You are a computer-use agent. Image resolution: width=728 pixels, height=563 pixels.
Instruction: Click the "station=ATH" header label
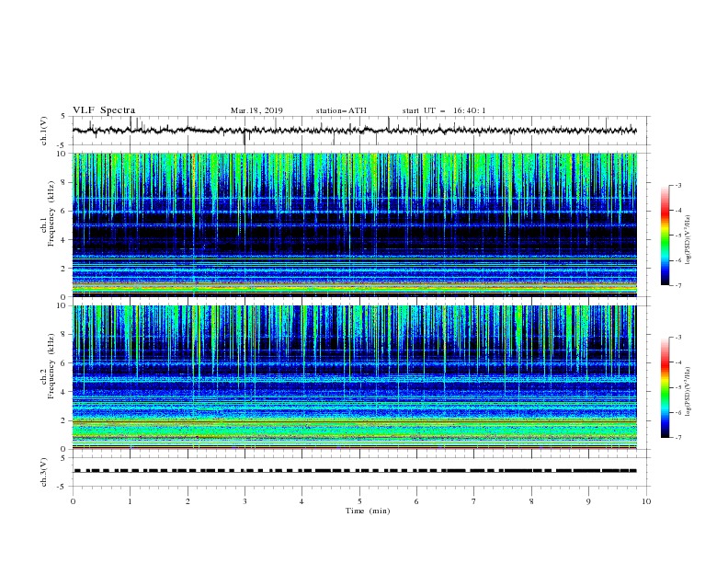pyautogui.click(x=341, y=110)
